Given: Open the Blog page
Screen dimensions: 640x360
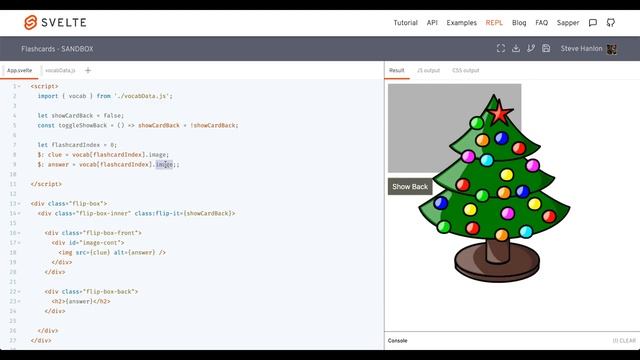Looking at the screenshot, I should coord(519,23).
